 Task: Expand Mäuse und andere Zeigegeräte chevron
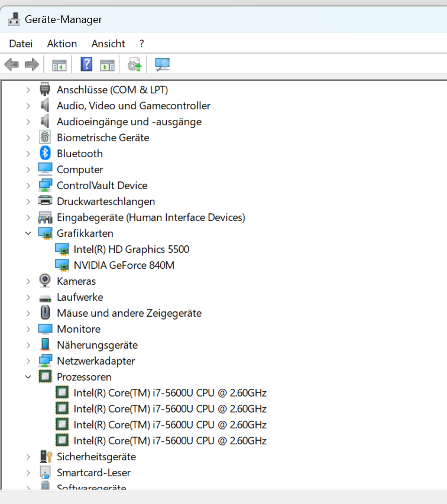(28, 313)
